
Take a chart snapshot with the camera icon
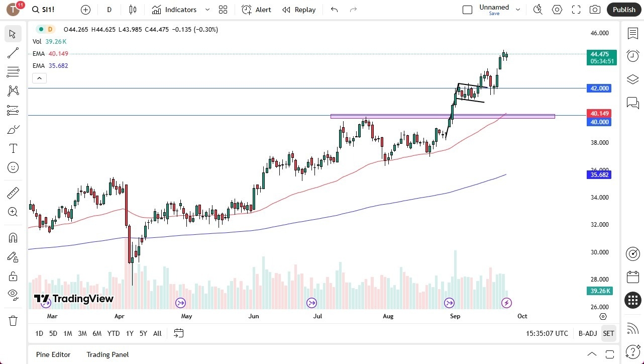tap(595, 10)
